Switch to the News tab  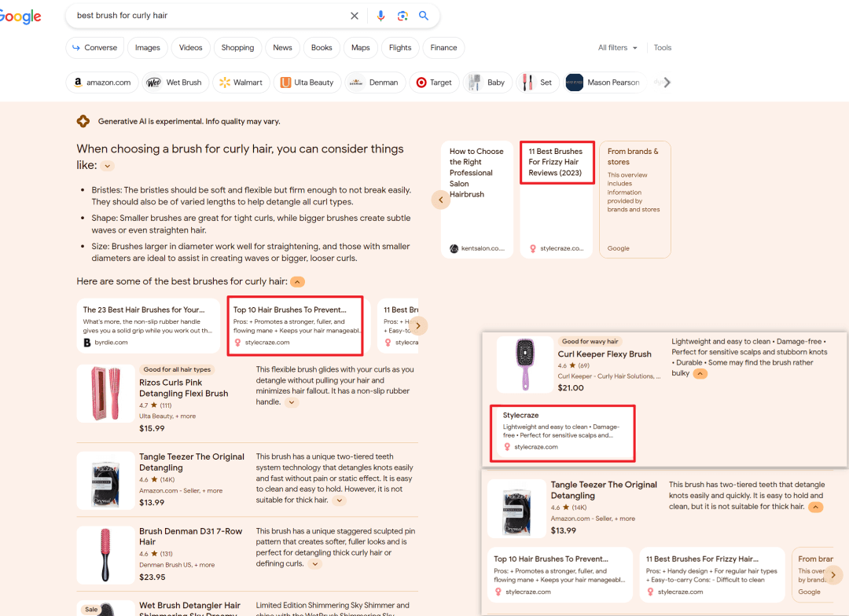[283, 48]
